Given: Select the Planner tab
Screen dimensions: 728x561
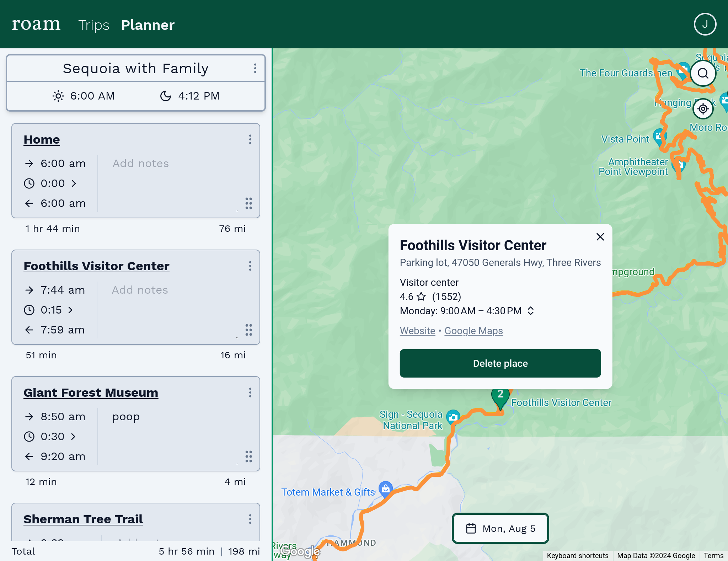Looking at the screenshot, I should (148, 25).
